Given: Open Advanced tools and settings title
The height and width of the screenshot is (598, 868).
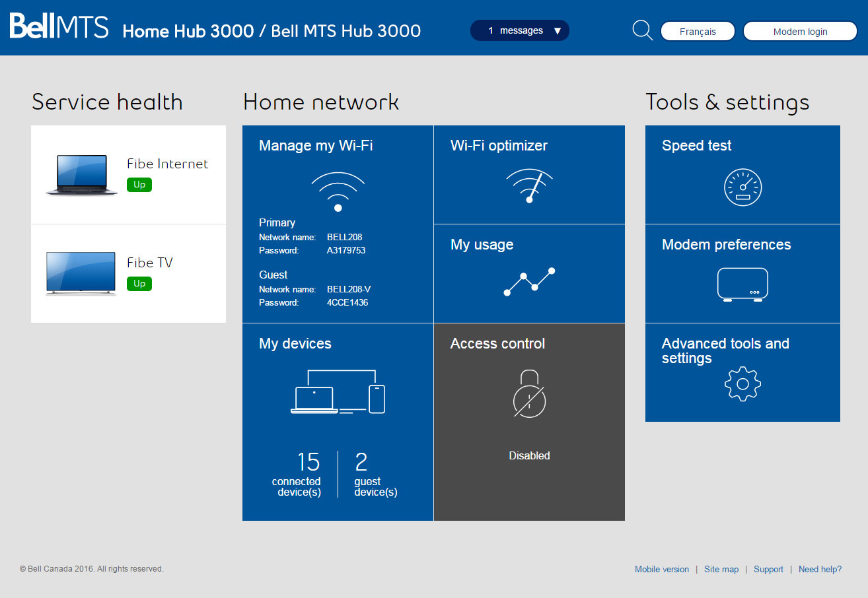Looking at the screenshot, I should coord(725,351).
